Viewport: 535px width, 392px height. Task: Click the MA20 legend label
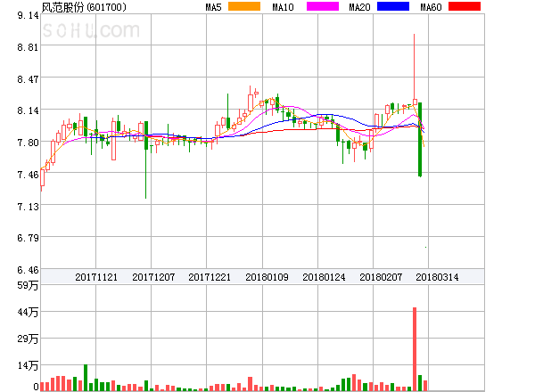tap(359, 7)
